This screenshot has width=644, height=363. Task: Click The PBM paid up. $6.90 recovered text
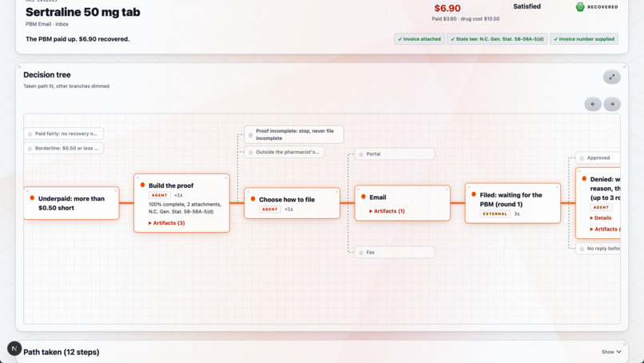[x=78, y=39]
